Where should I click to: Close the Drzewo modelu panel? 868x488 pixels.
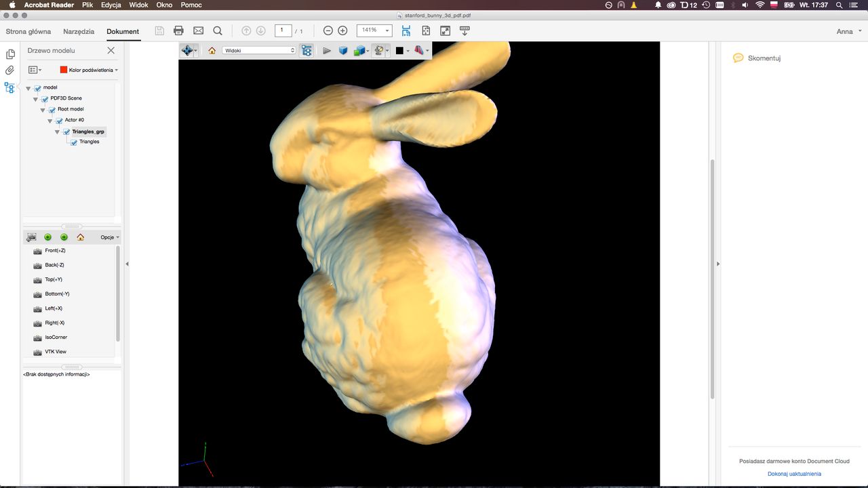click(x=111, y=50)
